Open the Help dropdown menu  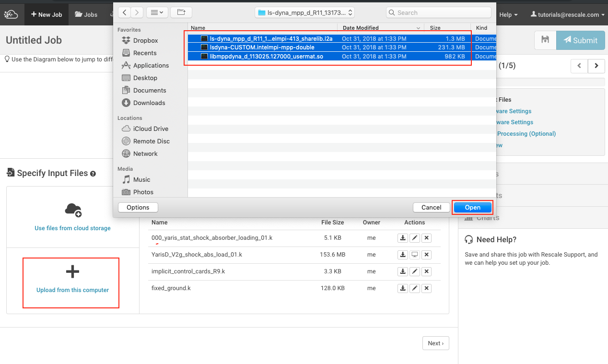(x=508, y=15)
